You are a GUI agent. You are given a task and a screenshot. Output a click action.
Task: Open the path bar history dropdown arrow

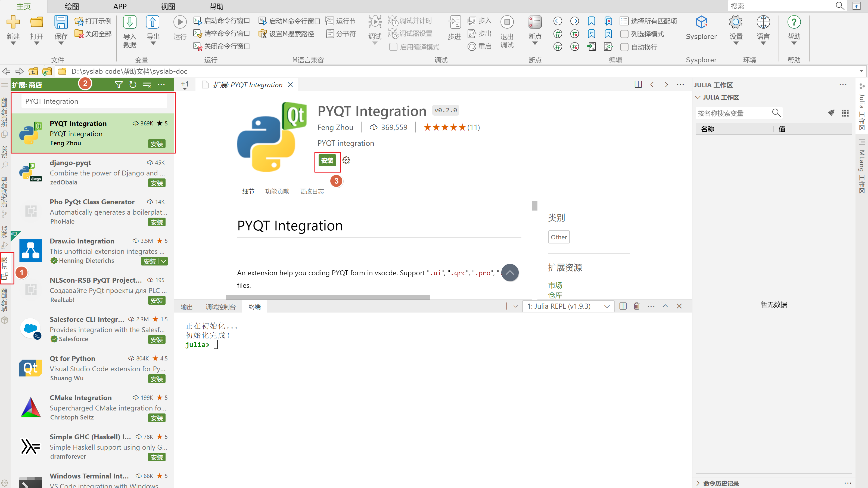click(x=861, y=71)
